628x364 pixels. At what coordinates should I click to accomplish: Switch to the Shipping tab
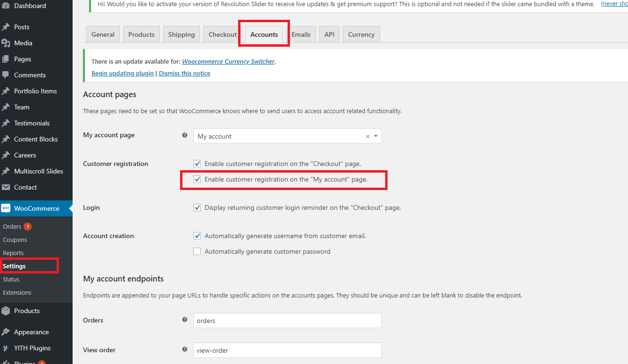[182, 34]
